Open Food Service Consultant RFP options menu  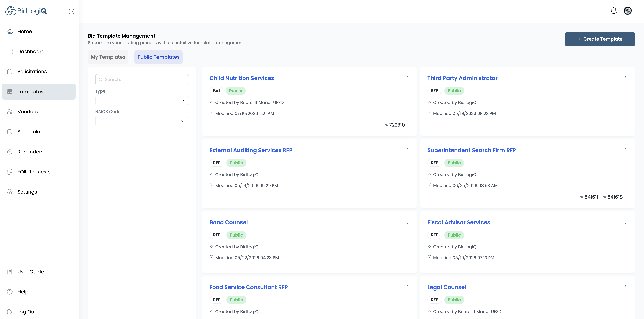click(x=408, y=287)
